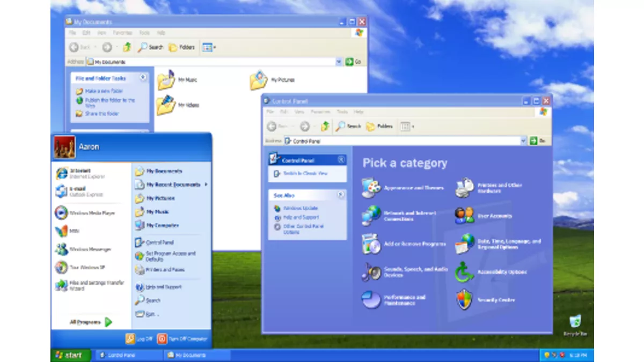
Task: Click Go button in Control Panel address bar
Action: click(x=538, y=141)
